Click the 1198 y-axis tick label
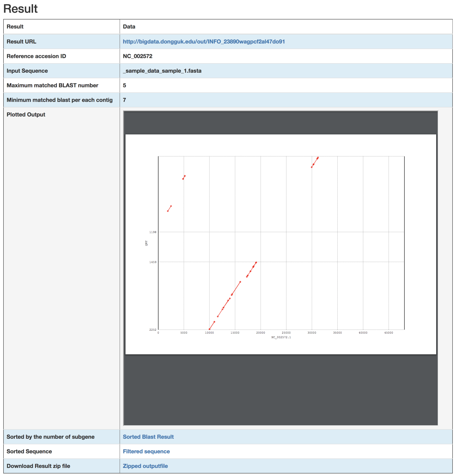This screenshot has width=455, height=476. [x=153, y=232]
